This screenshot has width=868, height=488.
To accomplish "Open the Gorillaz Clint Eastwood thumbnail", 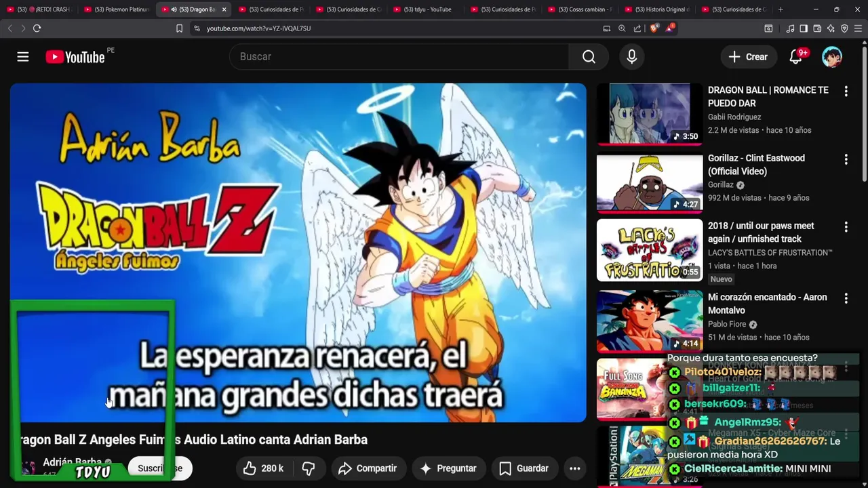I will coord(650,183).
